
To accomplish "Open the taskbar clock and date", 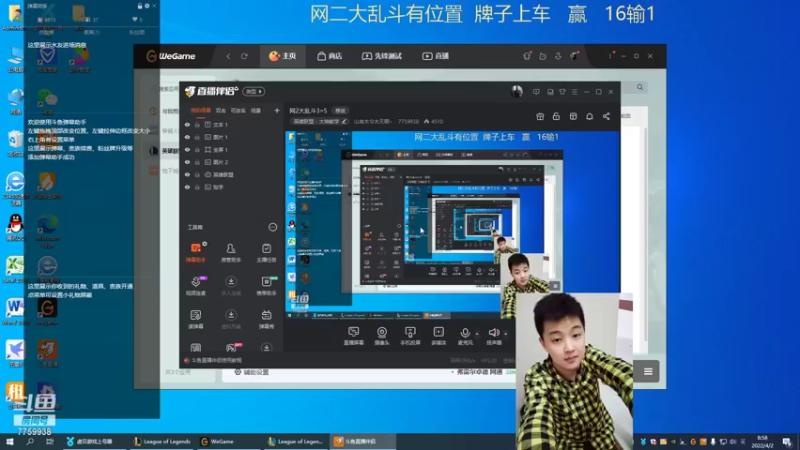I will 763,442.
